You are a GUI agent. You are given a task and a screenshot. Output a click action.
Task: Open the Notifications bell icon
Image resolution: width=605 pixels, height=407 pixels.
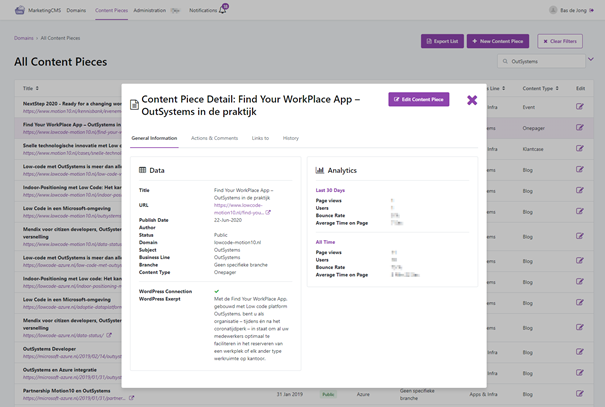(x=223, y=10)
